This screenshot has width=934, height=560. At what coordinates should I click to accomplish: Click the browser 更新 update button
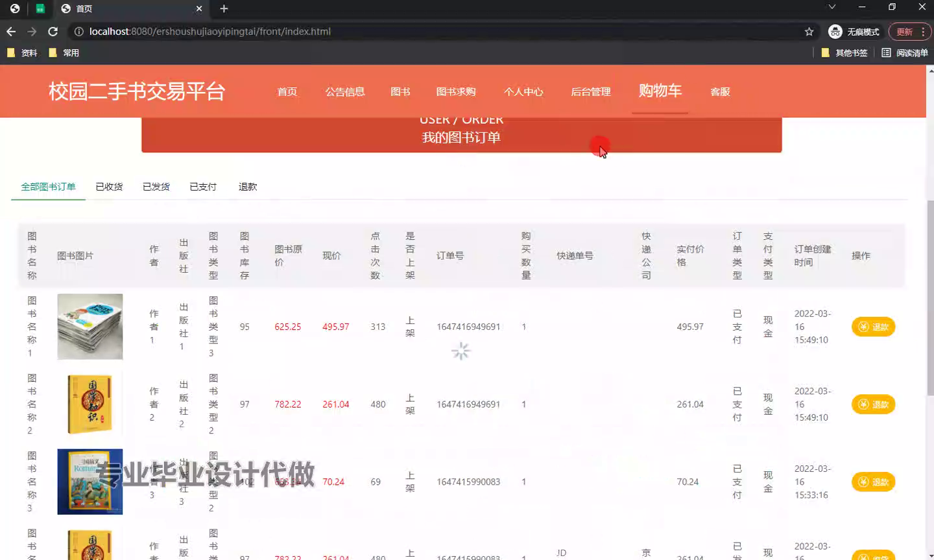pyautogui.click(x=904, y=31)
